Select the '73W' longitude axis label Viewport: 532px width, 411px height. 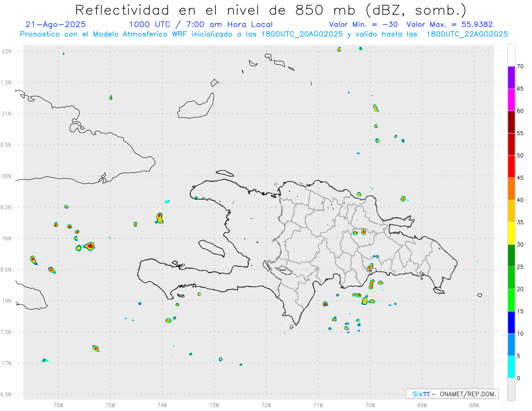[x=214, y=405]
